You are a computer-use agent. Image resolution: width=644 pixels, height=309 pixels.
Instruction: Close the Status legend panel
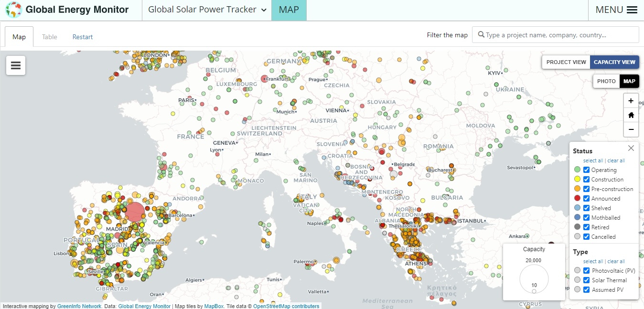click(x=631, y=148)
